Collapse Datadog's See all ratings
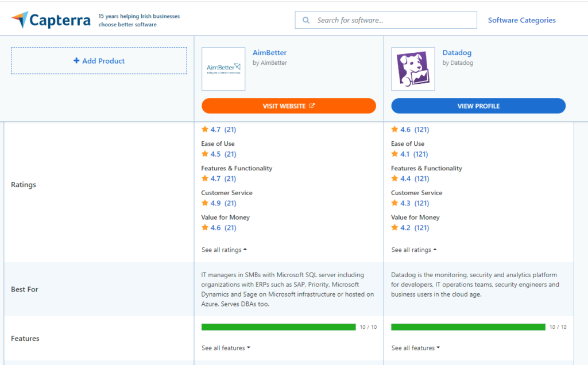This screenshot has width=588, height=365. (x=414, y=250)
